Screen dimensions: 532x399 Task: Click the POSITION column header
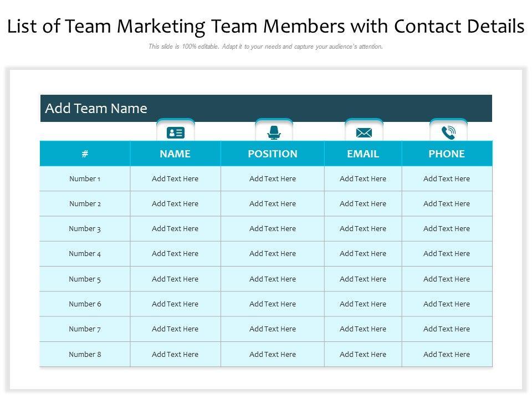tap(273, 154)
